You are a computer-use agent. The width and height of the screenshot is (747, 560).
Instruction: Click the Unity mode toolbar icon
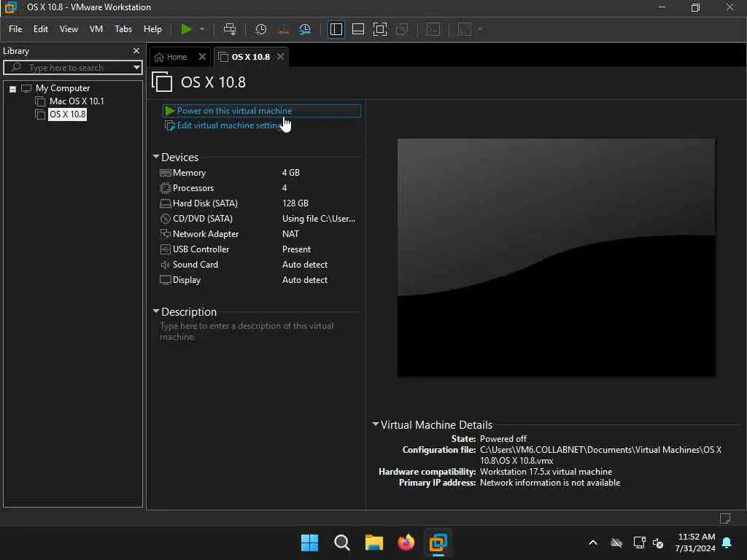pos(402,29)
